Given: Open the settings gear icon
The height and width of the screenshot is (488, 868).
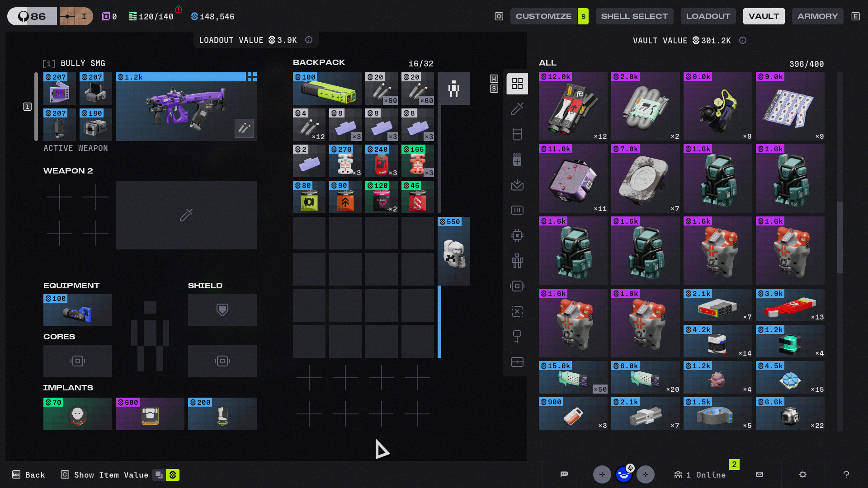Looking at the screenshot, I should (x=803, y=474).
